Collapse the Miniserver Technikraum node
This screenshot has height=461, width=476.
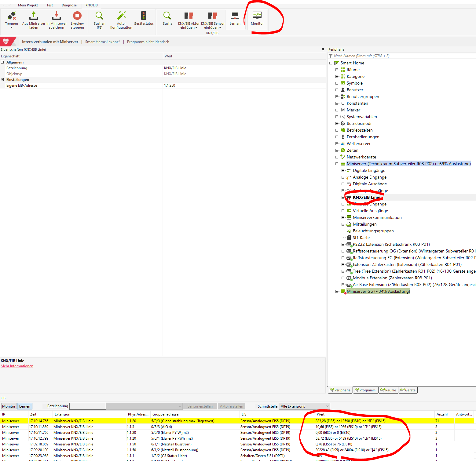point(337,164)
